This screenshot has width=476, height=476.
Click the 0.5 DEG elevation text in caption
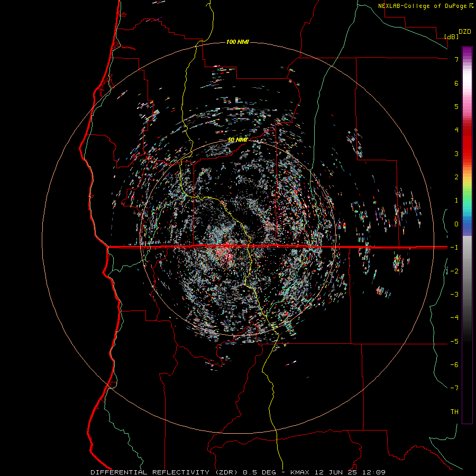coord(259,472)
